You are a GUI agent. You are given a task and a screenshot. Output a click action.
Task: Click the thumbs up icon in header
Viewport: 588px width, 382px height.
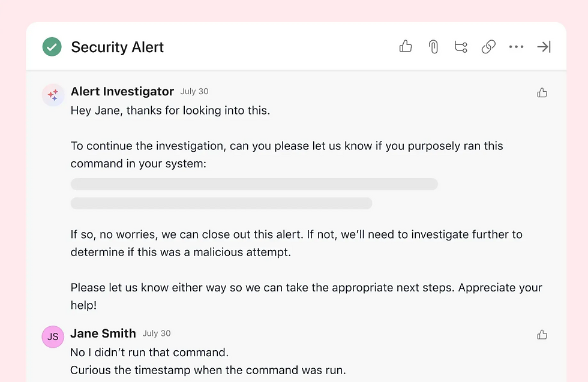(406, 47)
